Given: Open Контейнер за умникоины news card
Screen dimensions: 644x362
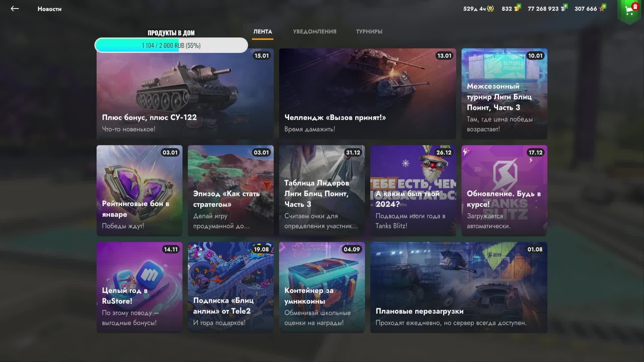Looking at the screenshot, I should pyautogui.click(x=322, y=288).
